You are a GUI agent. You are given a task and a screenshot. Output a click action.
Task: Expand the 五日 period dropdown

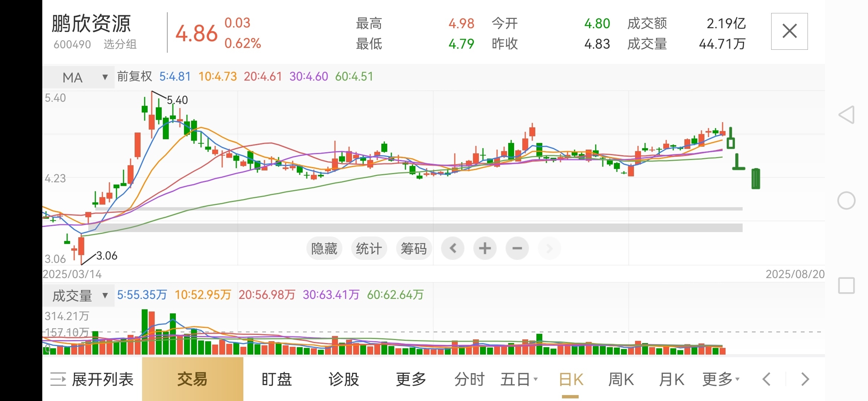click(x=519, y=379)
